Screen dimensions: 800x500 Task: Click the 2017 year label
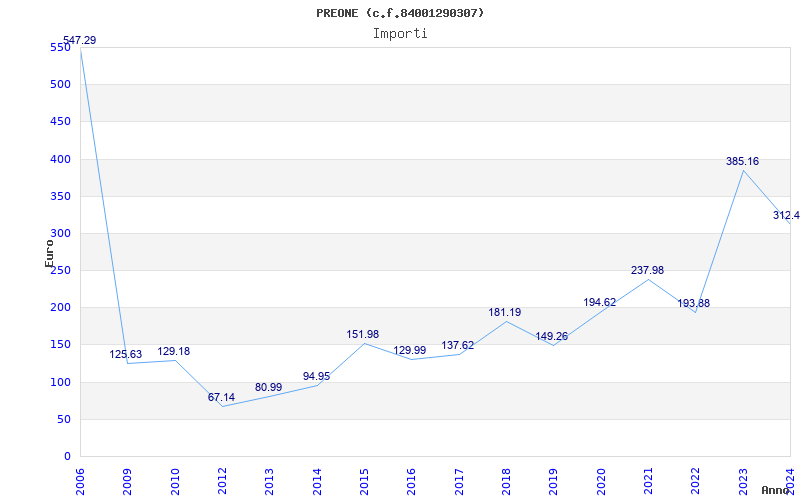tap(459, 482)
